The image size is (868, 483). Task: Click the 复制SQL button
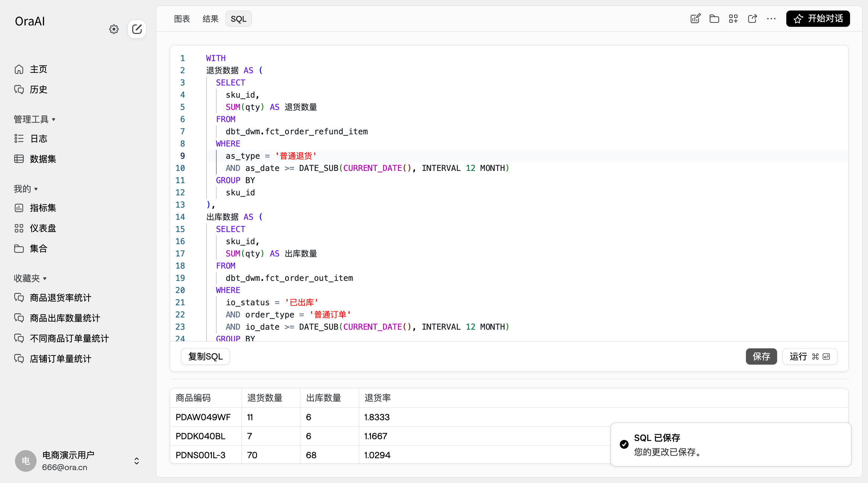tap(205, 356)
